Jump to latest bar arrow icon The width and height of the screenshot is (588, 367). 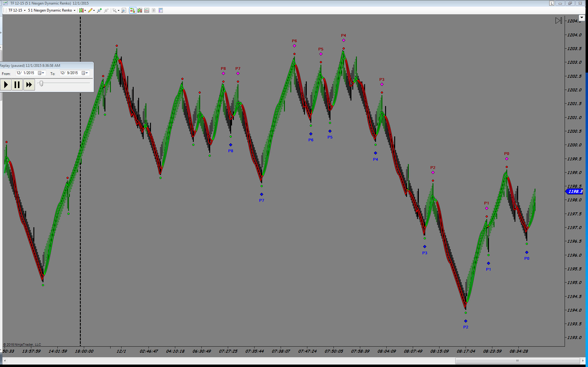(x=558, y=21)
